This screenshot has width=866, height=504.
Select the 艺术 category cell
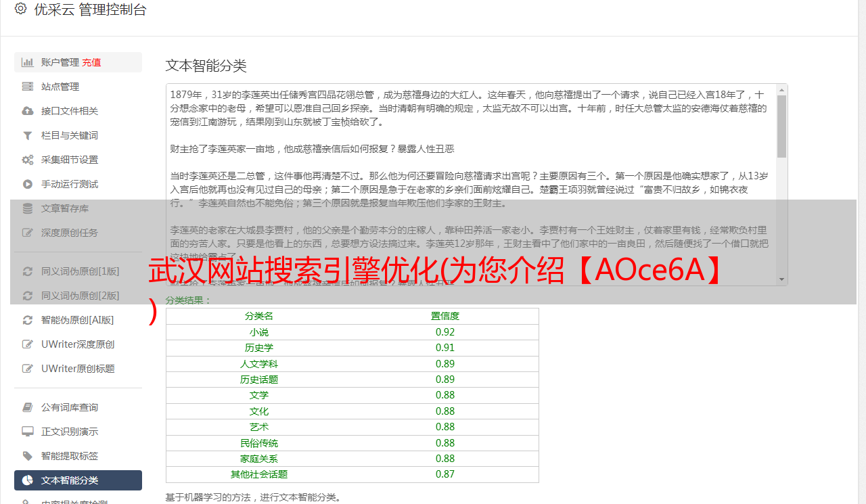pyautogui.click(x=259, y=427)
